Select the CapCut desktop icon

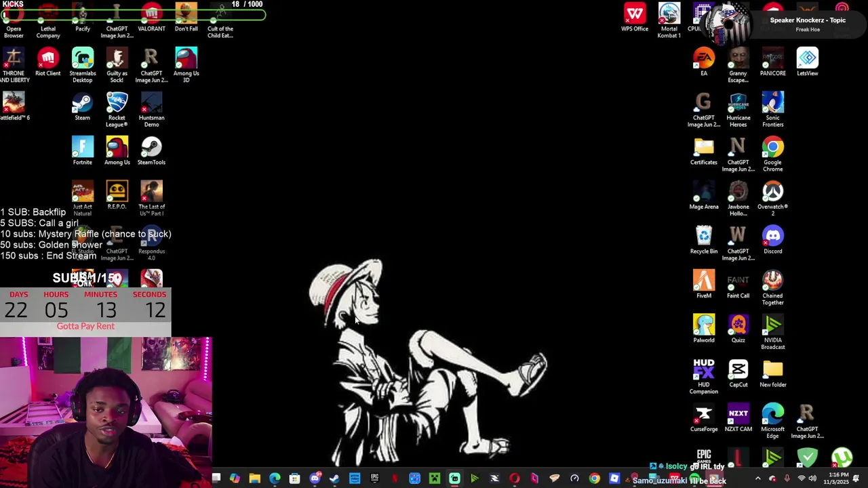point(738,373)
